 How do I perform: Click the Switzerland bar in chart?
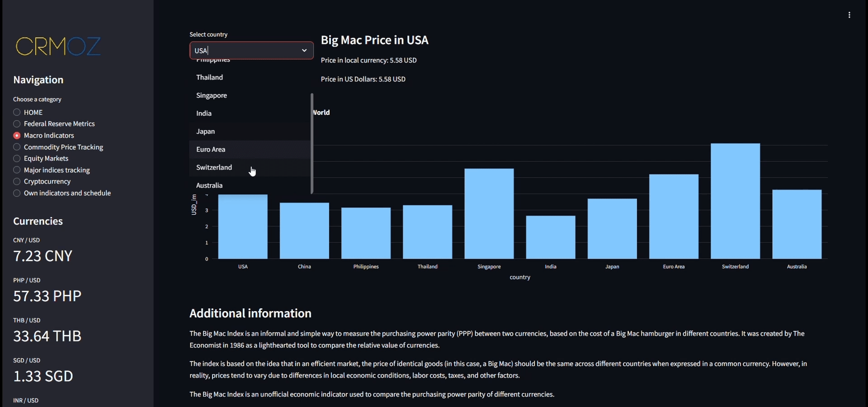(735, 201)
